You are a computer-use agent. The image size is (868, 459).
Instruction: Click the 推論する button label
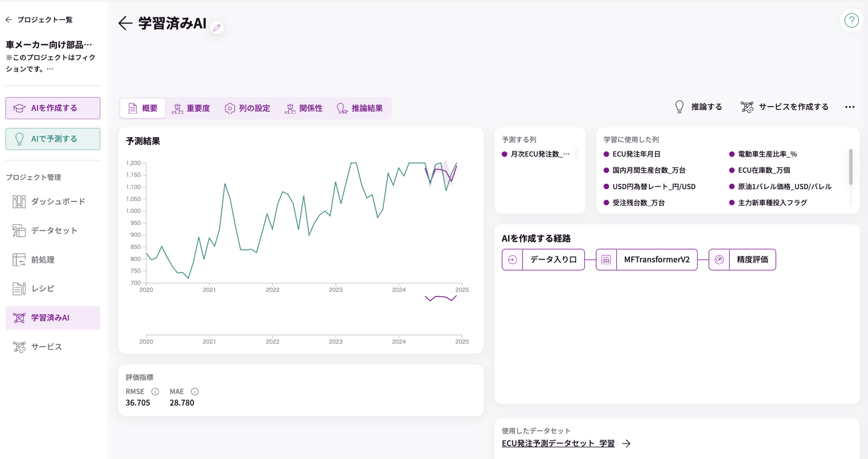[706, 107]
